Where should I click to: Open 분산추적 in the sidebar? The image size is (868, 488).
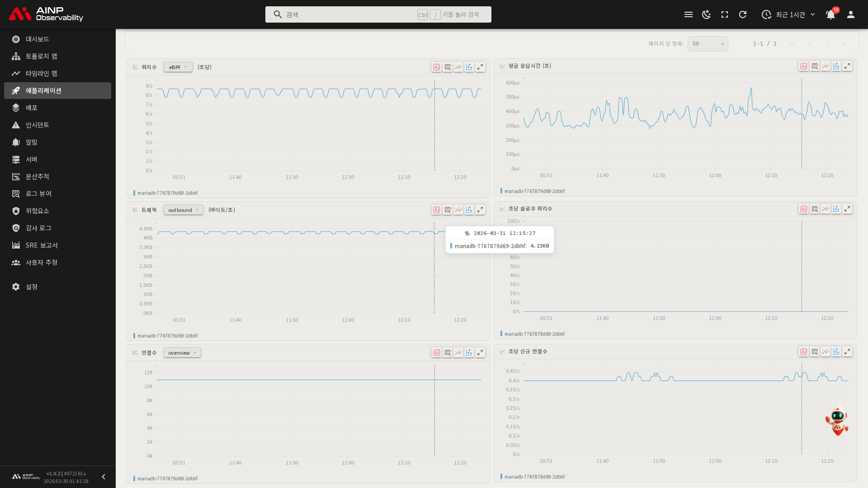pyautogui.click(x=37, y=176)
